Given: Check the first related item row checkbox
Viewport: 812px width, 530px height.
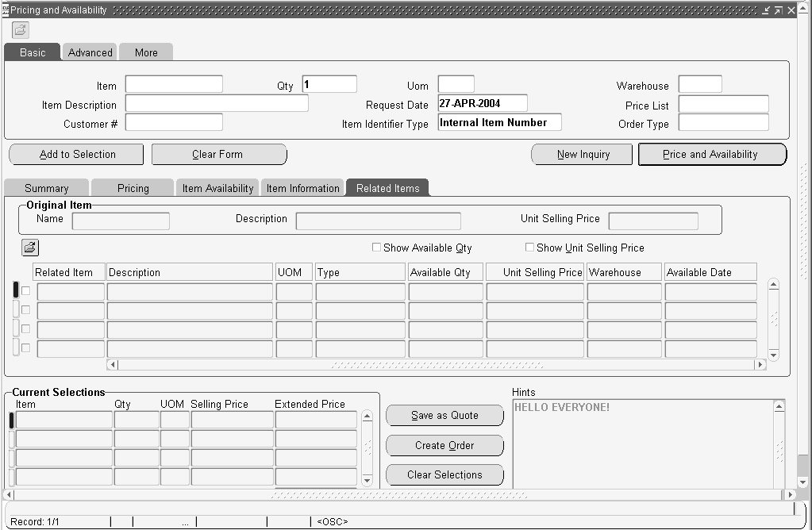Looking at the screenshot, I should pyautogui.click(x=26, y=291).
